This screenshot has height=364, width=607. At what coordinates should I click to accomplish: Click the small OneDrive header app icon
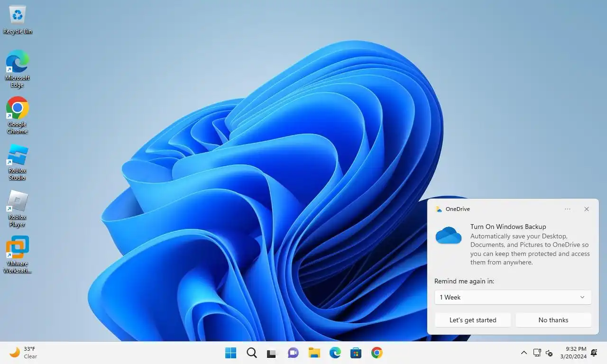pos(439,209)
